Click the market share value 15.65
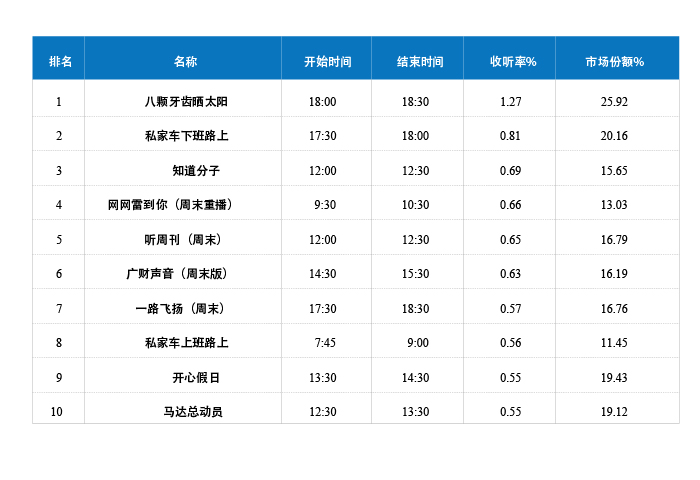This screenshot has width=700, height=480. click(x=614, y=170)
